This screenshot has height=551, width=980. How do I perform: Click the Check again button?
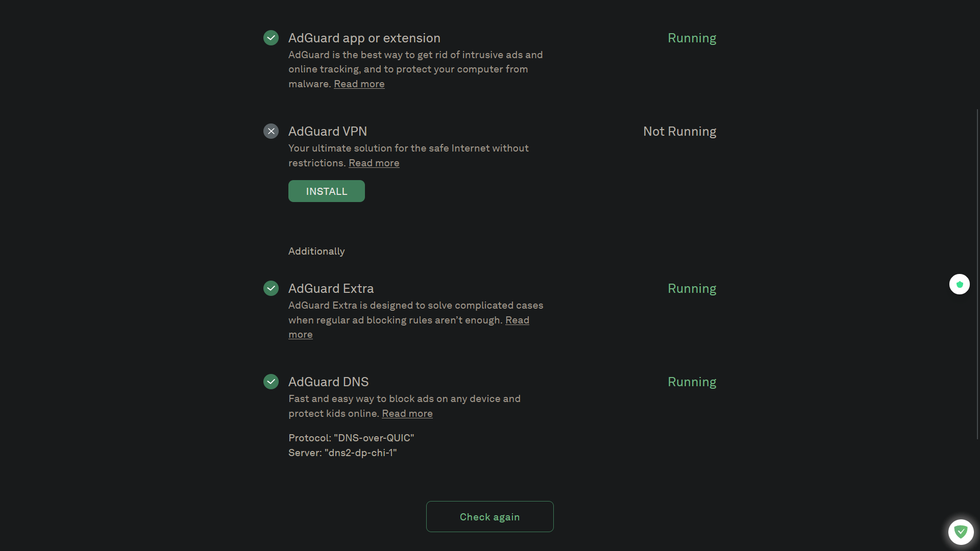pyautogui.click(x=489, y=516)
